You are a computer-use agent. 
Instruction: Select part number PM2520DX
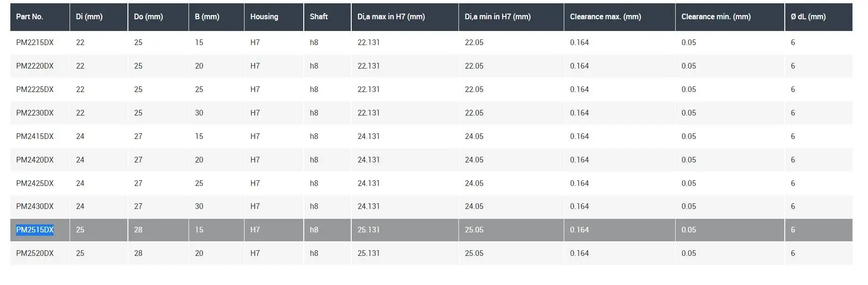click(x=35, y=254)
